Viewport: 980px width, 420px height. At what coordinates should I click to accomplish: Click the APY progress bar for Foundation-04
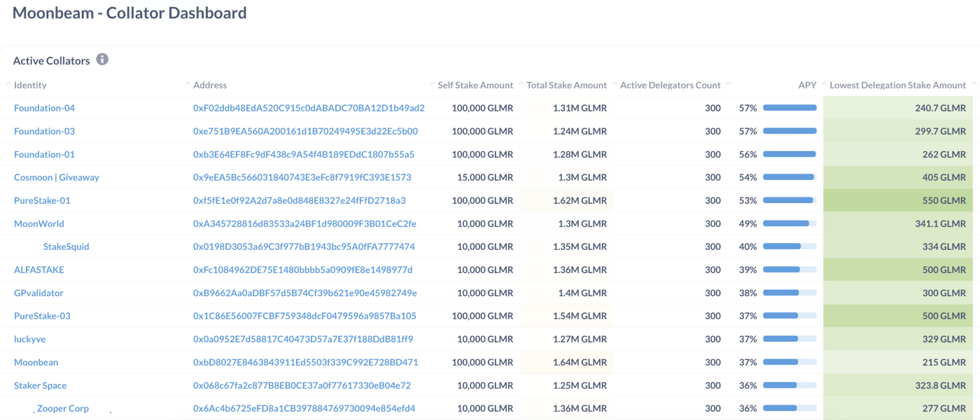[790, 108]
